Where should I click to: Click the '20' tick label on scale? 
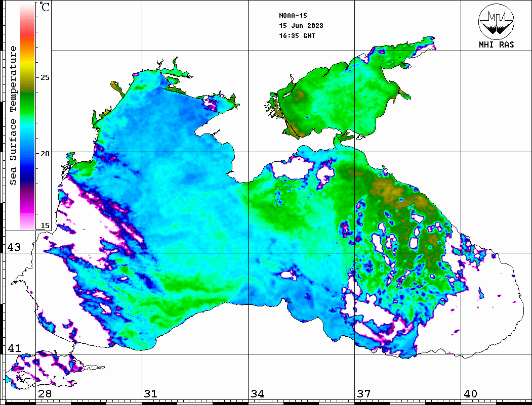coord(45,154)
